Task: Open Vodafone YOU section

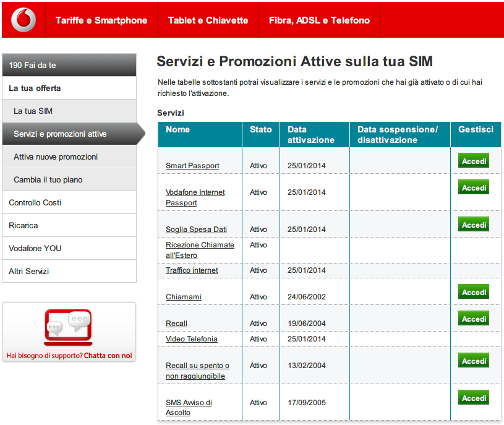Action: click(69, 248)
